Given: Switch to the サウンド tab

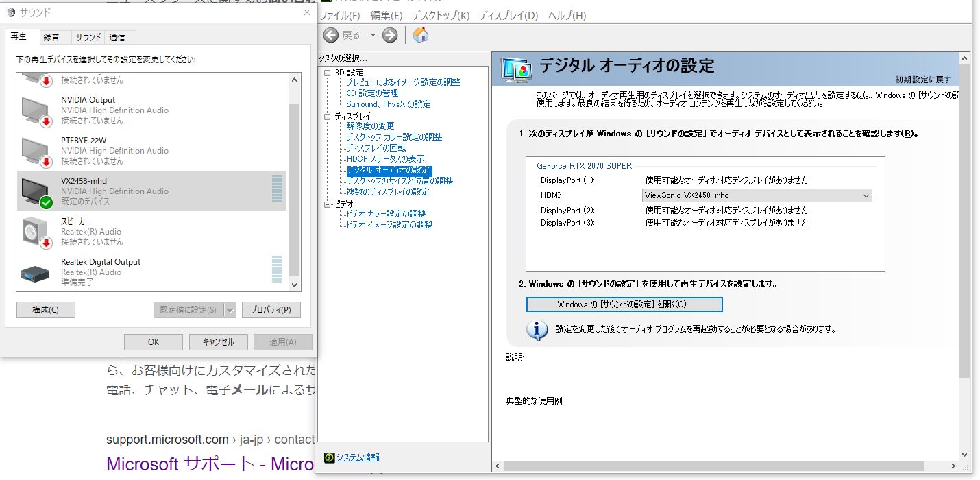Looking at the screenshot, I should [x=88, y=37].
